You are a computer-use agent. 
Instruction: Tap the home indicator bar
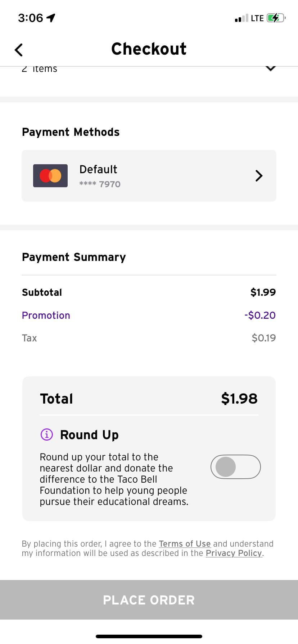(149, 636)
